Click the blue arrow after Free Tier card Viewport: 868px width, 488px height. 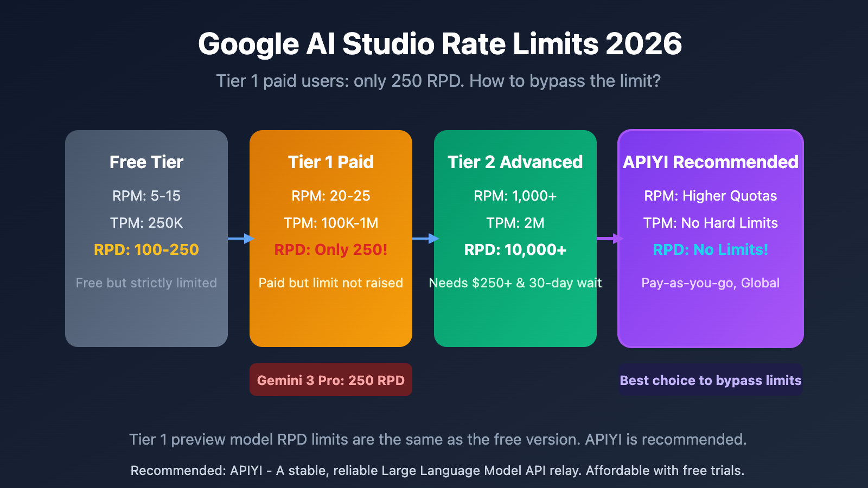point(240,239)
